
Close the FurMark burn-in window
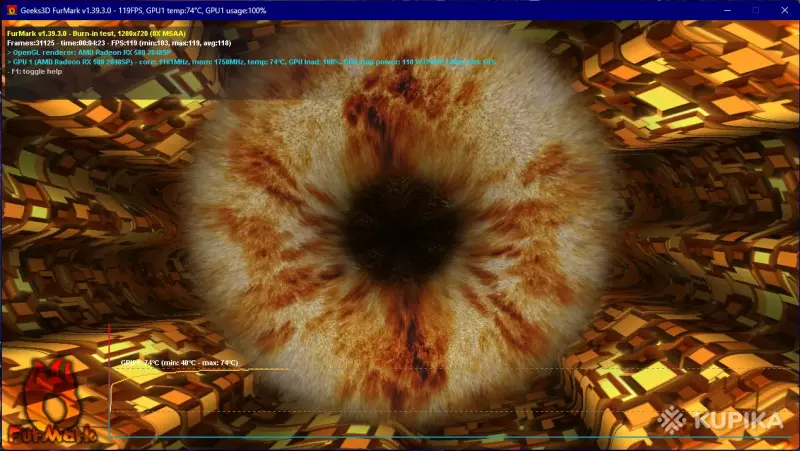click(785, 10)
